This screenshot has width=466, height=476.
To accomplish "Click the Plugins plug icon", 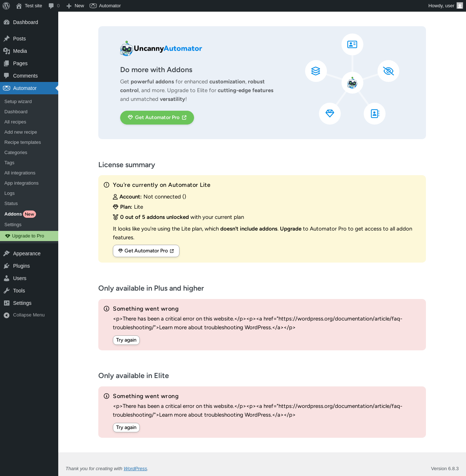I will [7, 266].
